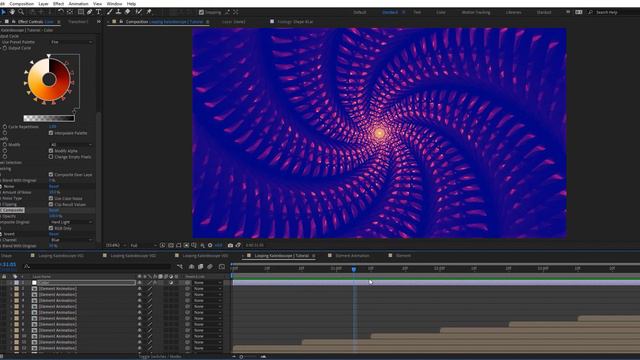Click the gradient opacity bar below color wheel
Viewport: 640px width, 360px height.
(x=49, y=118)
